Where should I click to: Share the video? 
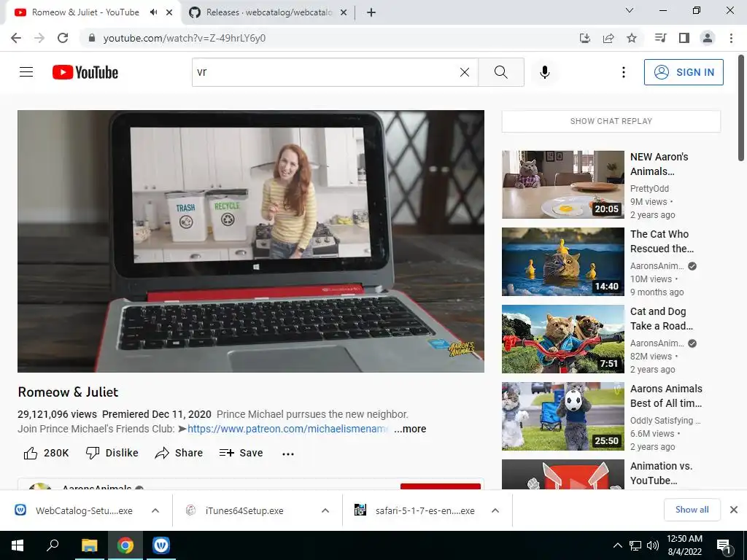[179, 453]
